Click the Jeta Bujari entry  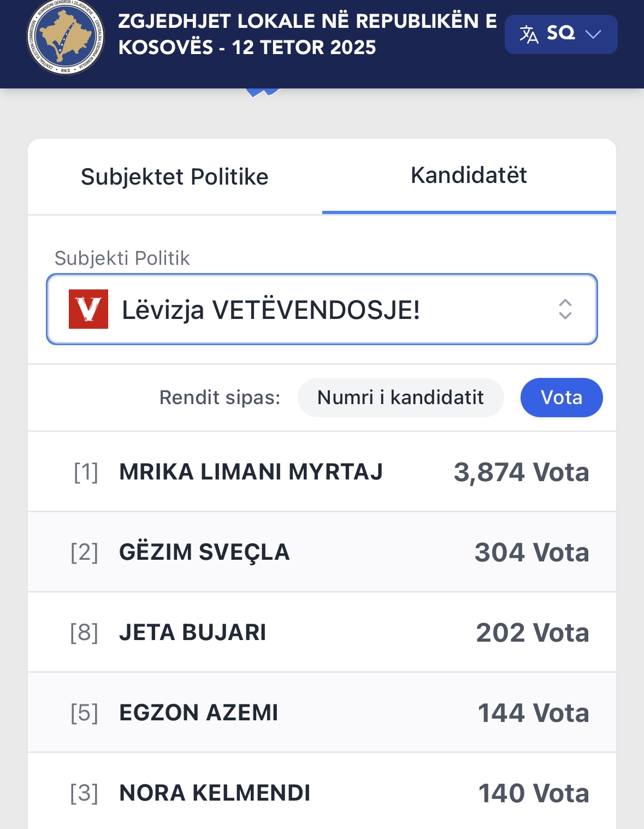(x=193, y=632)
